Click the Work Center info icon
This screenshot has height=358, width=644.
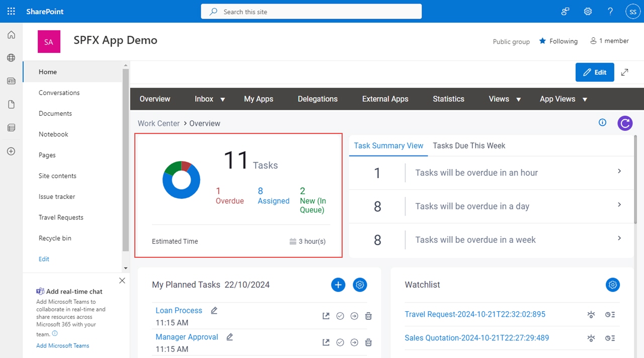[x=602, y=122]
